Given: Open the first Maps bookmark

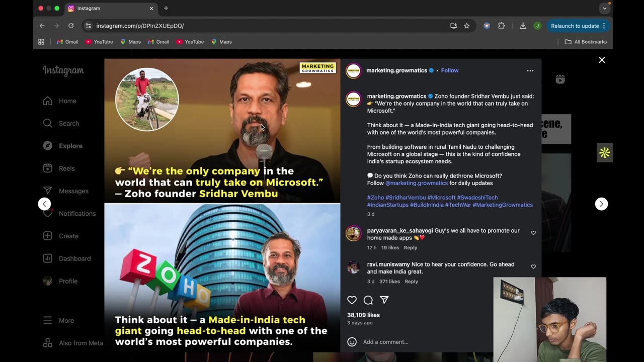Looking at the screenshot, I should tap(130, 42).
